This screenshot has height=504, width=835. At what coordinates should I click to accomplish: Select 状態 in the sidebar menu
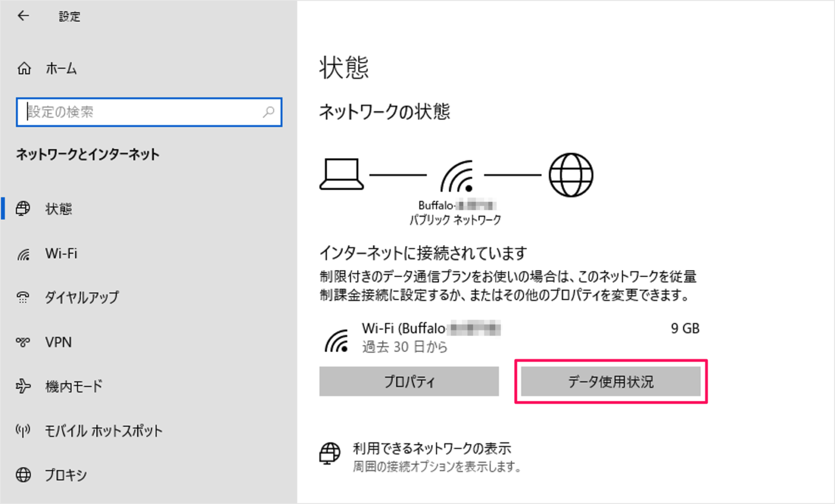60,209
